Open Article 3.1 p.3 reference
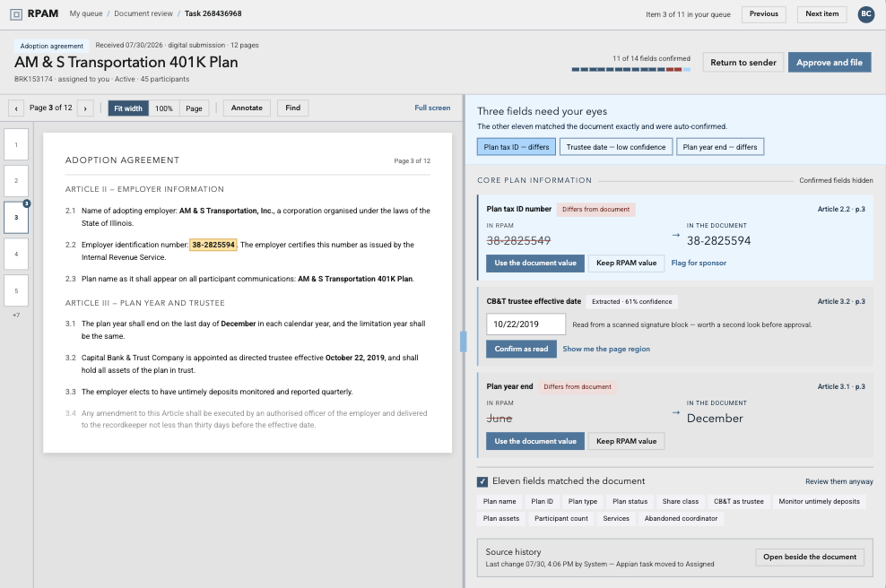This screenshot has height=588, width=886. tap(841, 387)
